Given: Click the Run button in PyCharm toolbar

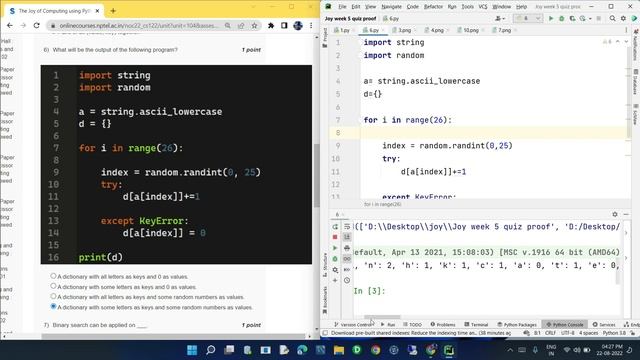Looking at the screenshot, I should pos(551,18).
